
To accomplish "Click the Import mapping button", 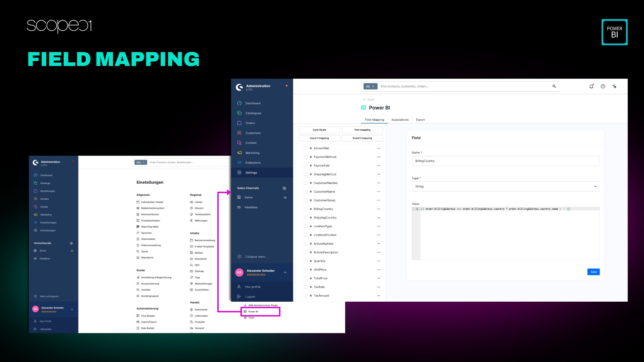I will click(x=319, y=138).
